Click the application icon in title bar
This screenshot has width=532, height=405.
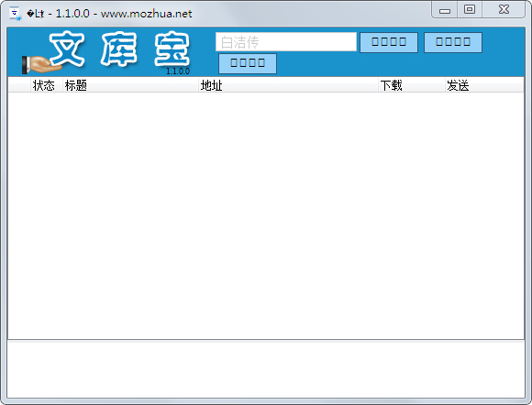[16, 14]
